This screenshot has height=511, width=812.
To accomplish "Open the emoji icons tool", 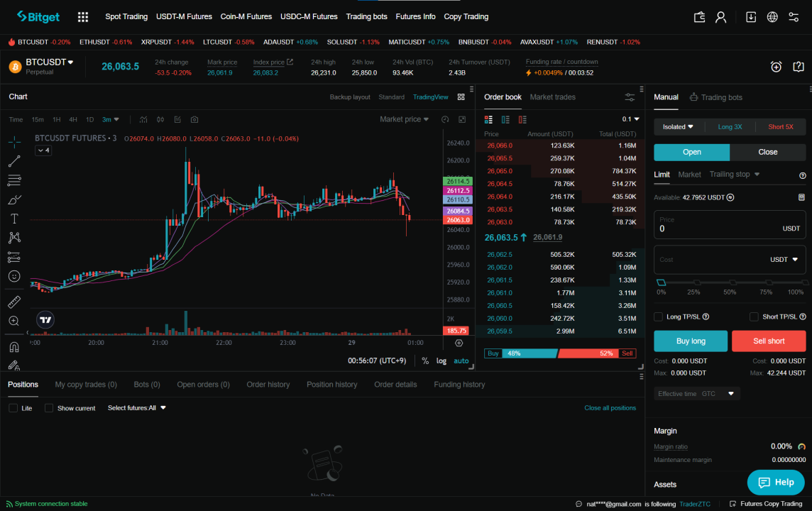I will 14,276.
